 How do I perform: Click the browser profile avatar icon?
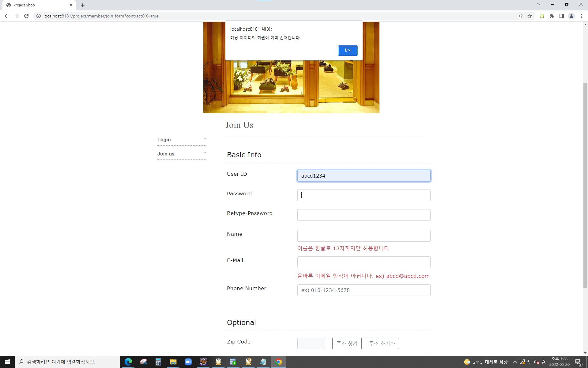(571, 16)
